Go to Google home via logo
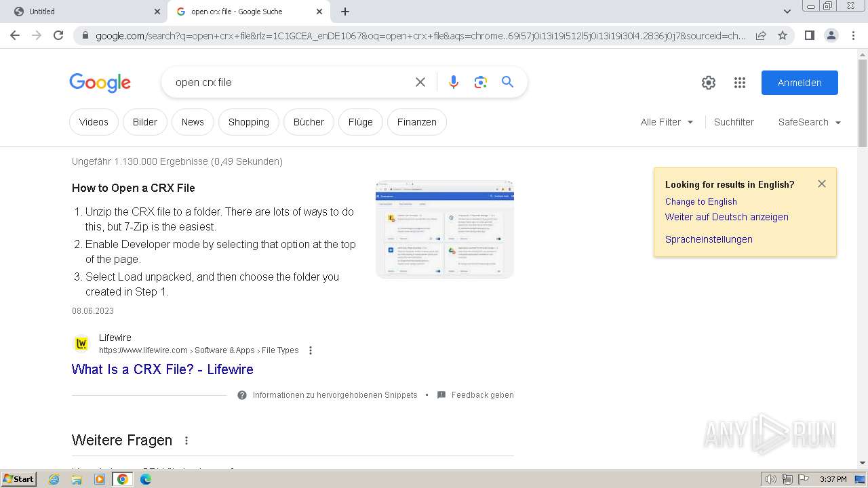This screenshot has width=868, height=488. pos(100,83)
